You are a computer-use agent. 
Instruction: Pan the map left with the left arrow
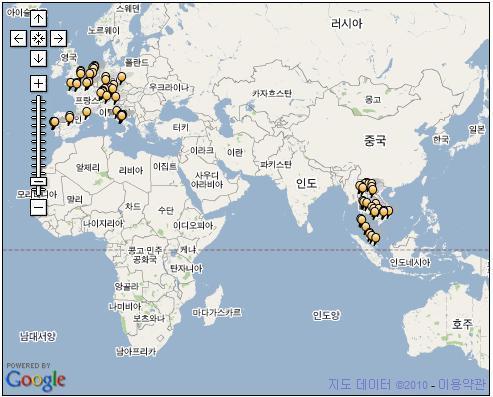[18, 39]
